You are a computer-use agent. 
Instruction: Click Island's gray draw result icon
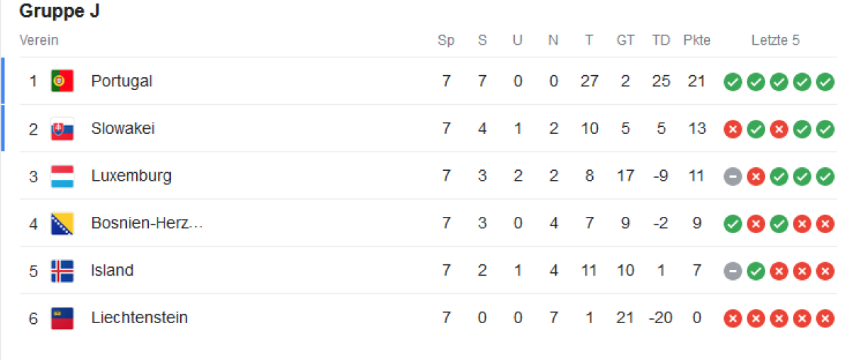[x=733, y=271]
